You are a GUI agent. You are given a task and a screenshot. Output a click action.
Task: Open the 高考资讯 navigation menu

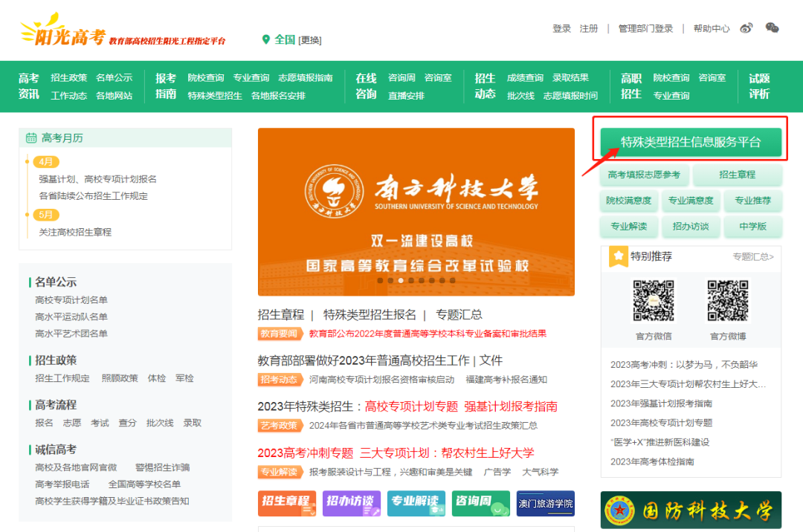[x=29, y=86]
